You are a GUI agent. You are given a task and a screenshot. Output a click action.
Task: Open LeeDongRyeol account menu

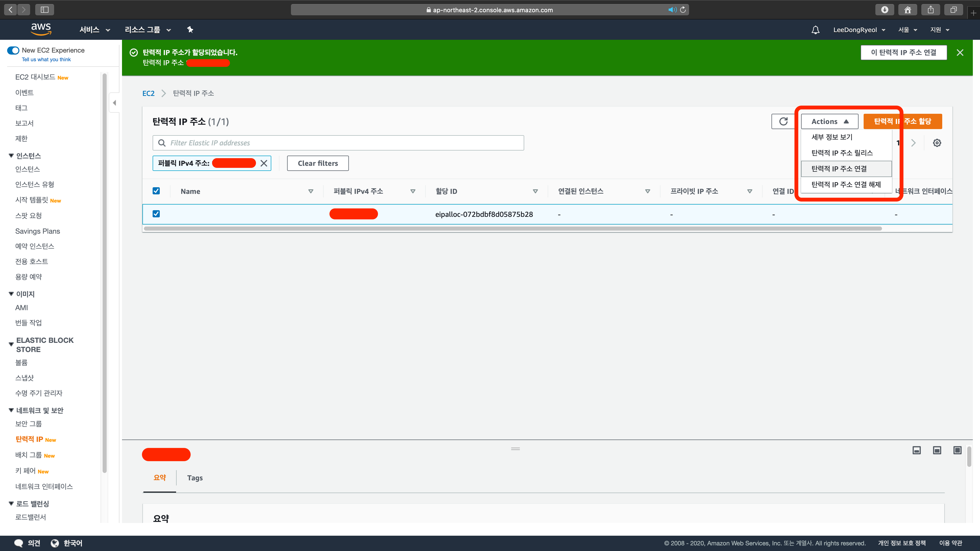(859, 30)
